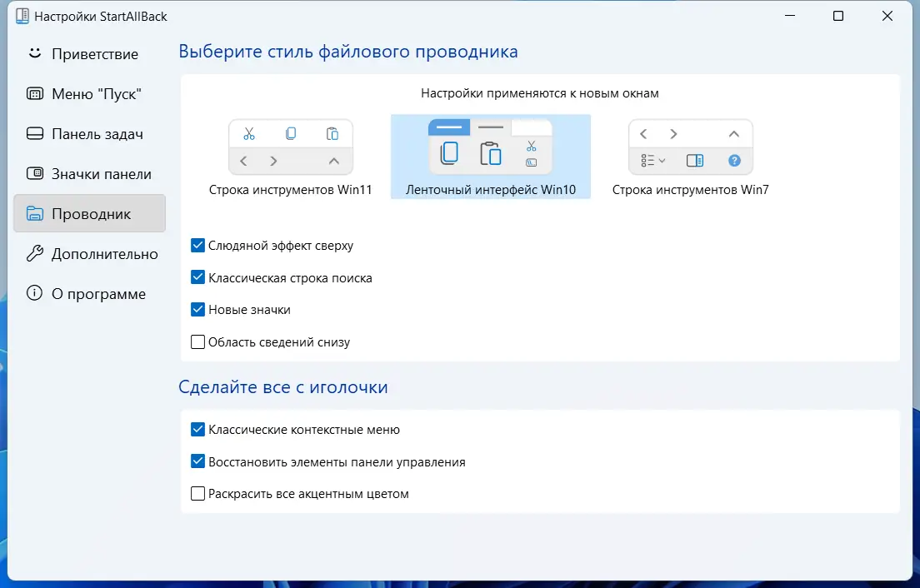Select the Проводник sidebar item
Viewport: 920px width, 588px height.
89,213
